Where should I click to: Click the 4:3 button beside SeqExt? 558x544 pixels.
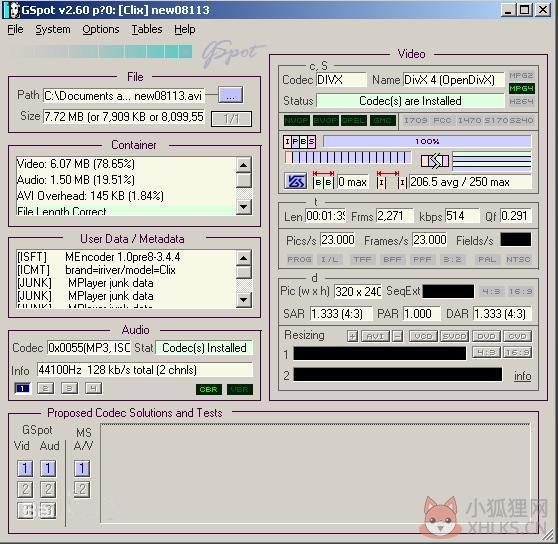(491, 292)
